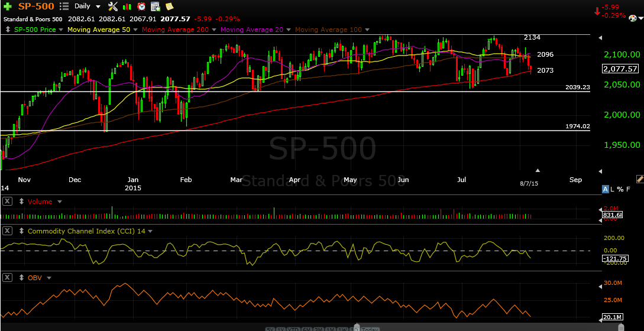The height and width of the screenshot is (331, 644).
Task: Click the top price axis arrow near 2134
Action: (600, 38)
